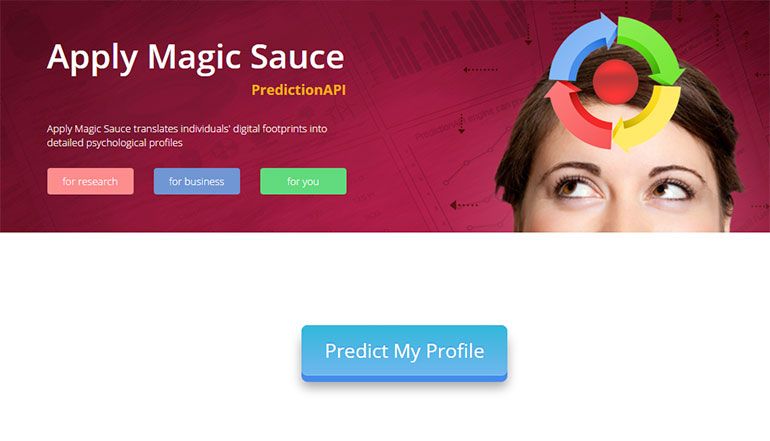Viewport: 770px width, 441px height.
Task: Choose the green 'for you' button
Action: (303, 181)
